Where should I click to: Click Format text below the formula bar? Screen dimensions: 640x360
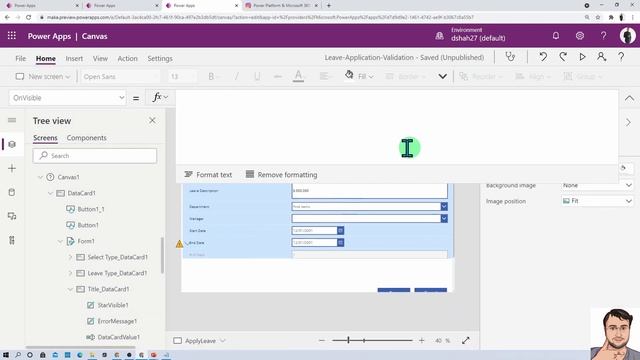tap(208, 175)
